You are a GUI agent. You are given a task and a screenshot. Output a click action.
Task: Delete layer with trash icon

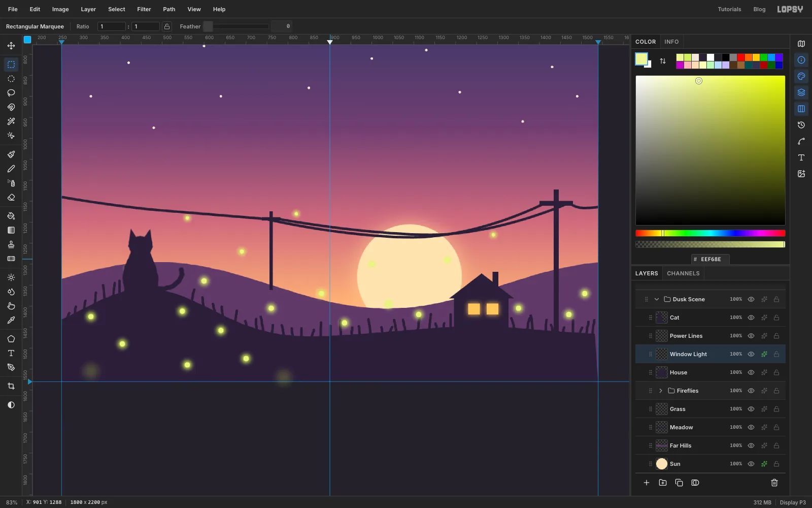coord(774,483)
